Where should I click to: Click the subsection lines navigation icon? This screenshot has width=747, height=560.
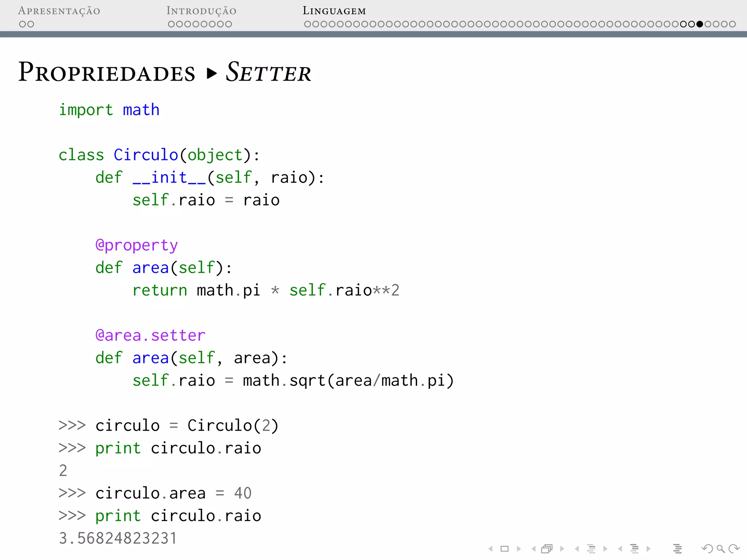[591, 549]
